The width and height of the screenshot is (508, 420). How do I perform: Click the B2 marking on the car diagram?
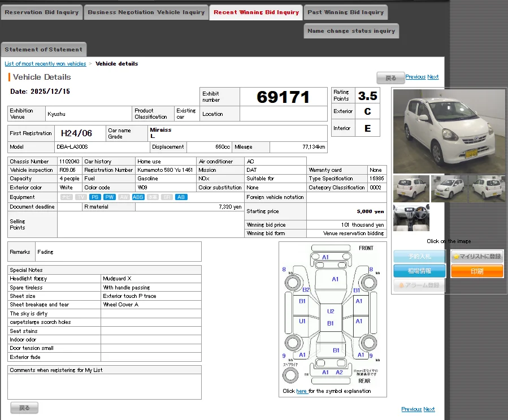(x=306, y=290)
